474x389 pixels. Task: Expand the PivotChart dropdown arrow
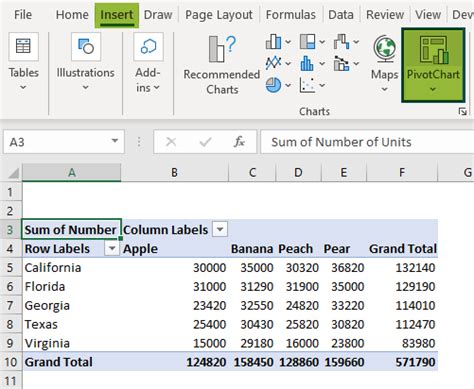point(433,89)
